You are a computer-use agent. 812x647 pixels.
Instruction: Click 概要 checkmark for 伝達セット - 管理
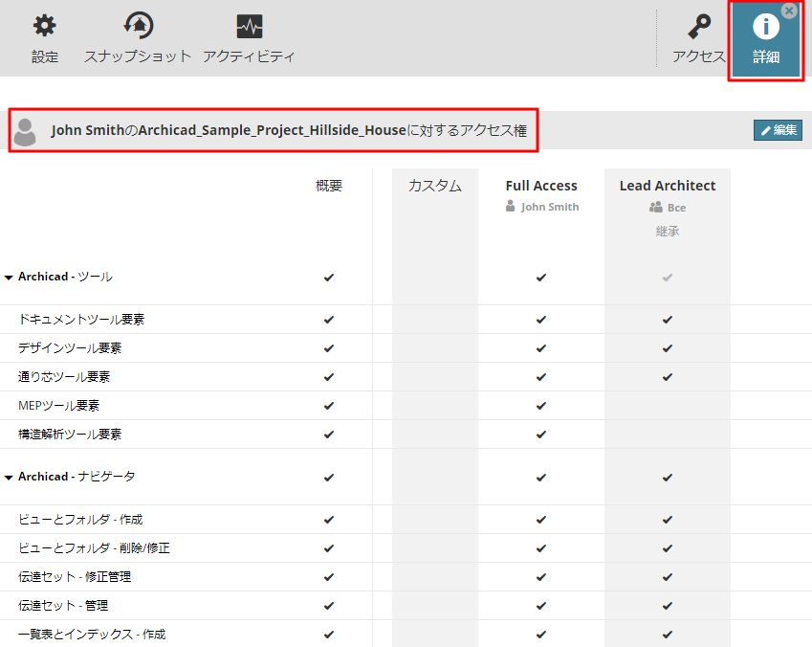point(329,606)
